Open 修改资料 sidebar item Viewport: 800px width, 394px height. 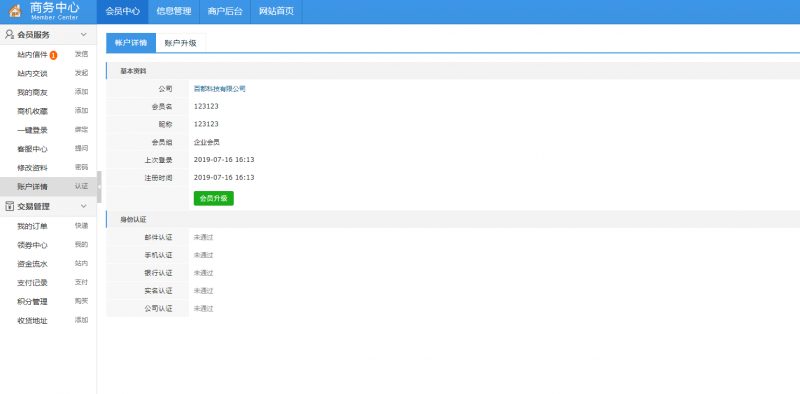coord(32,168)
